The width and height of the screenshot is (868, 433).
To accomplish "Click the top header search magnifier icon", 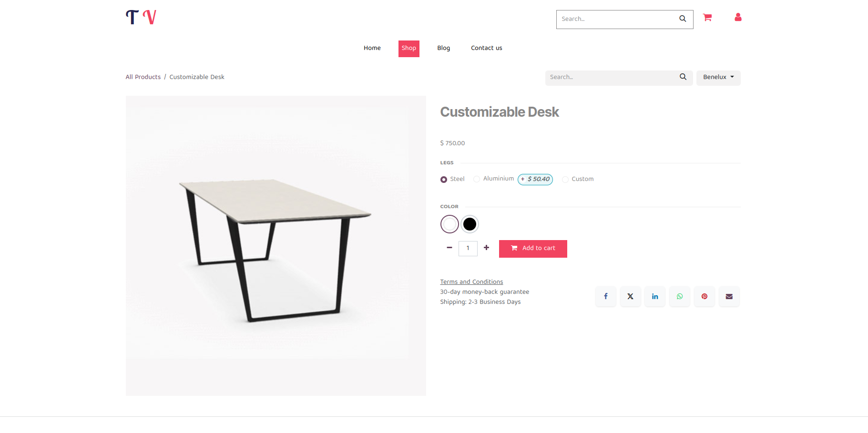I will (683, 19).
